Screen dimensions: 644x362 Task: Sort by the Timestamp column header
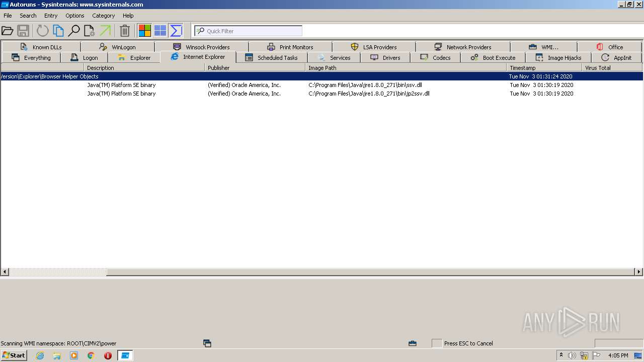pos(544,67)
